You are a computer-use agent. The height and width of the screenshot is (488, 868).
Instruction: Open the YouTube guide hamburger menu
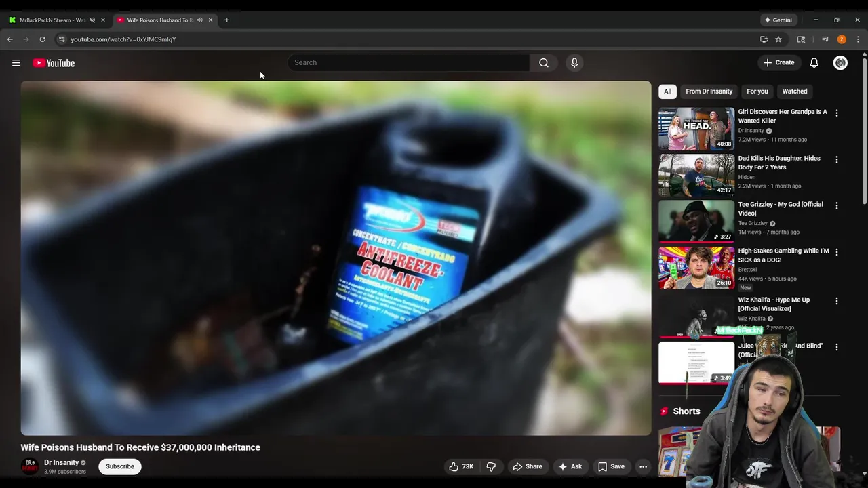coord(16,63)
